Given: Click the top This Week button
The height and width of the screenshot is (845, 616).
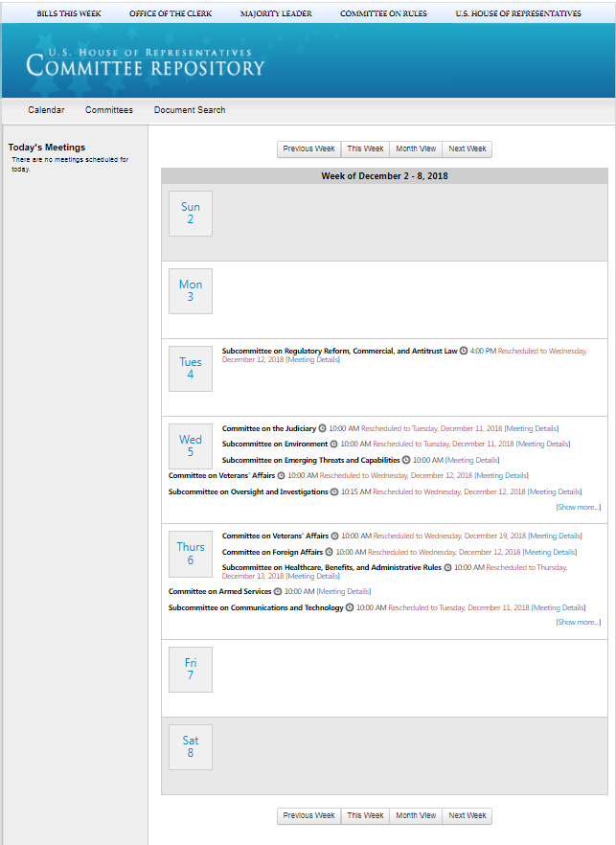Looking at the screenshot, I should pos(365,149).
